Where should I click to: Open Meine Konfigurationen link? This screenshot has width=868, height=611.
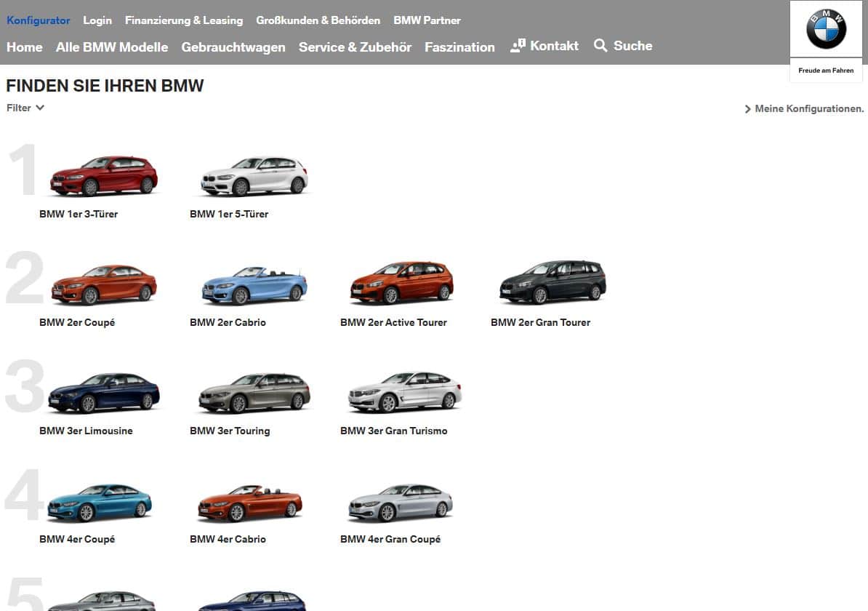pyautogui.click(x=809, y=109)
